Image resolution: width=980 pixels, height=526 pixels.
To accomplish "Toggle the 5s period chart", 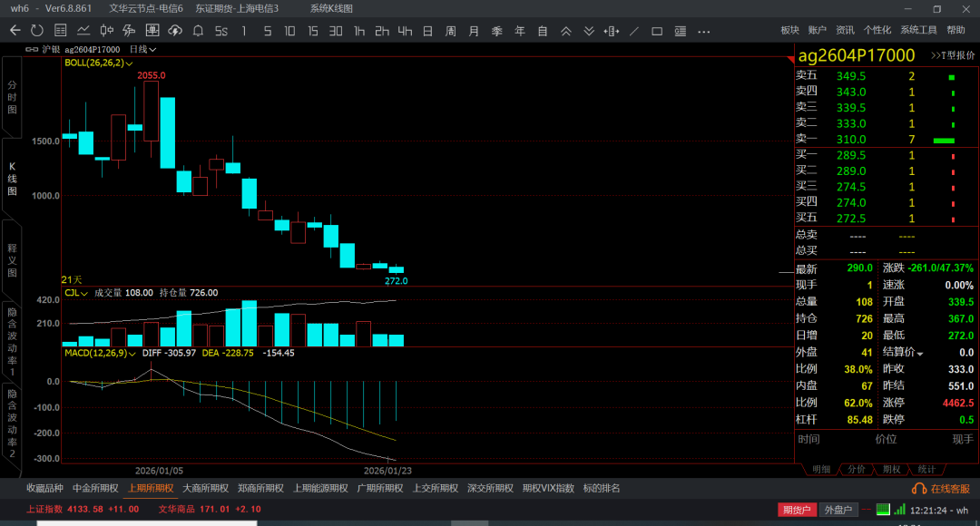I will click(220, 31).
